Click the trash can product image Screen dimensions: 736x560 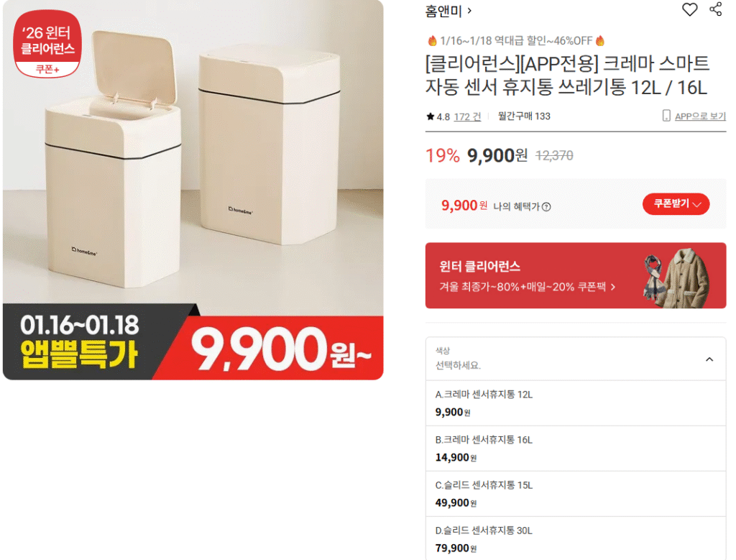pyautogui.click(x=193, y=190)
